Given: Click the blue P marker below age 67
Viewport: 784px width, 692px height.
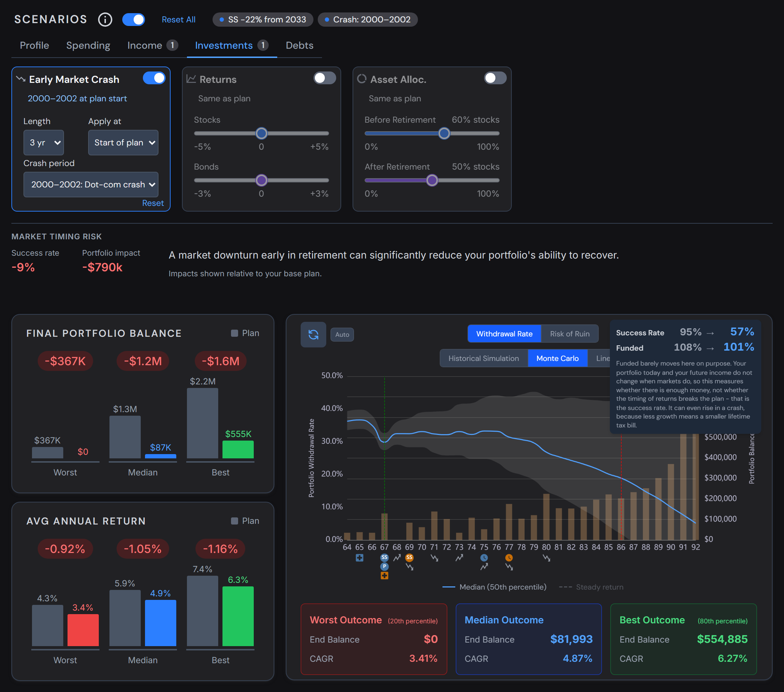Looking at the screenshot, I should [x=384, y=566].
